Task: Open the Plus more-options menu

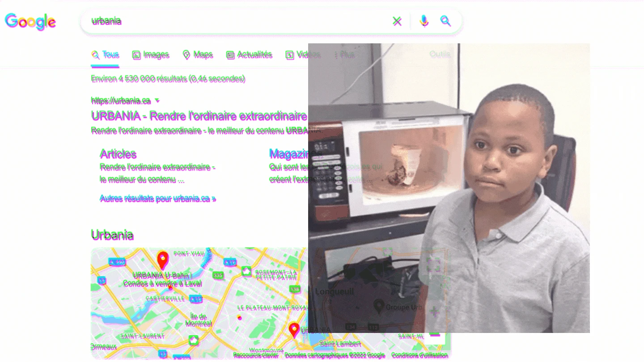Action: coord(345,55)
